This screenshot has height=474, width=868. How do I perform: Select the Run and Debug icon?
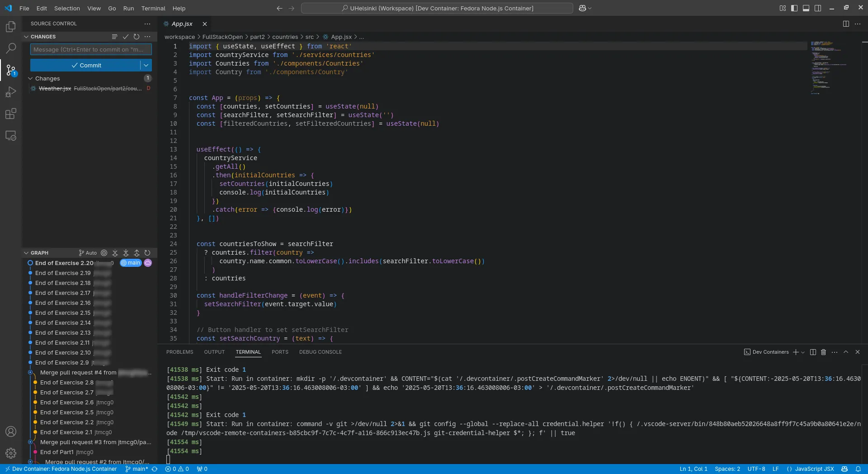11,92
